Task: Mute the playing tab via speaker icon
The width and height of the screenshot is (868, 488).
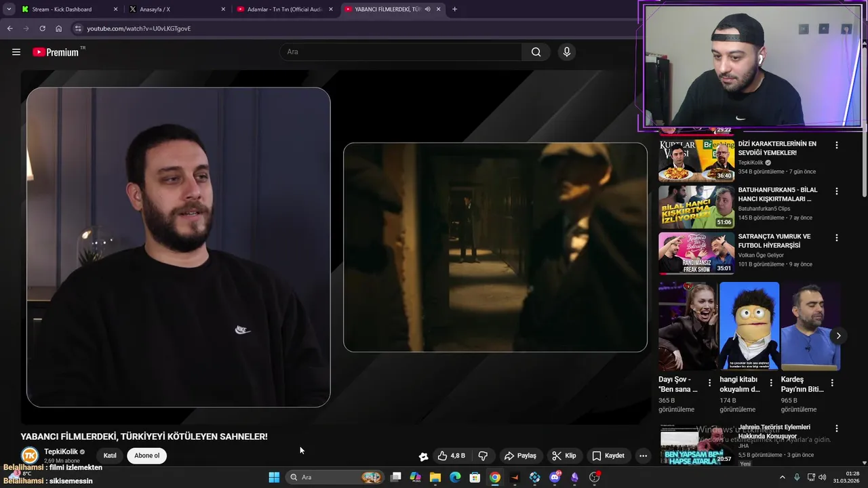Action: (427, 9)
